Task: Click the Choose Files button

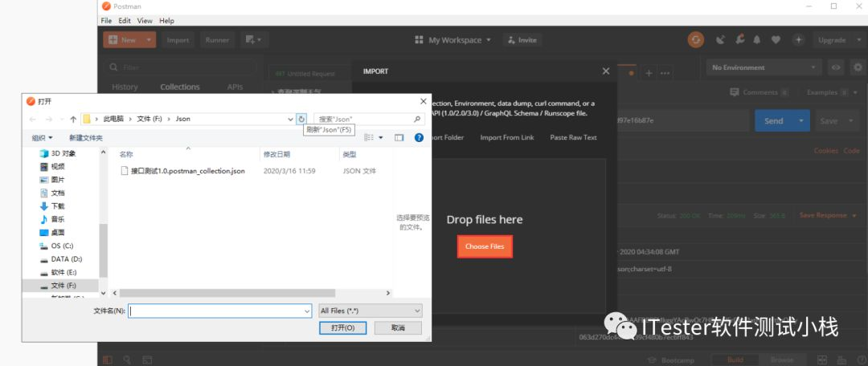Action: (485, 246)
